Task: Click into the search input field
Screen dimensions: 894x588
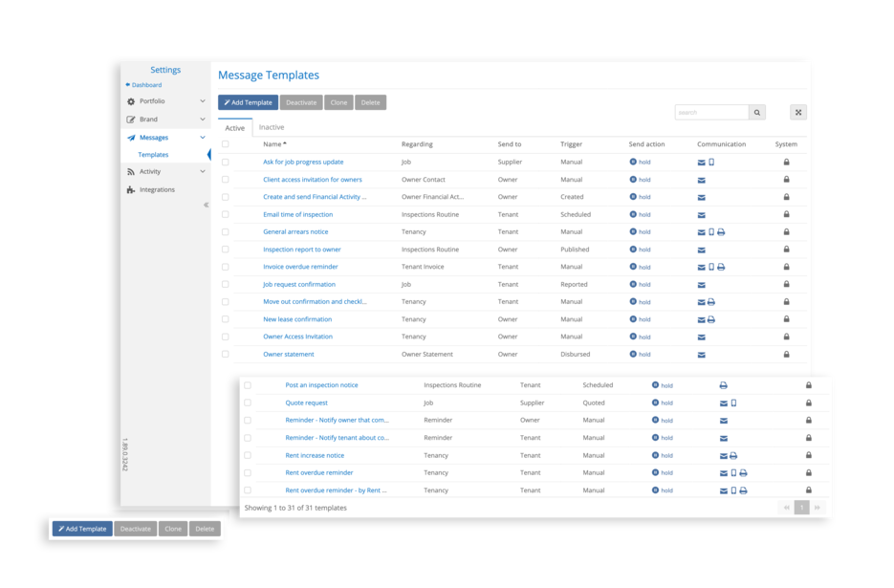Action: (x=711, y=113)
